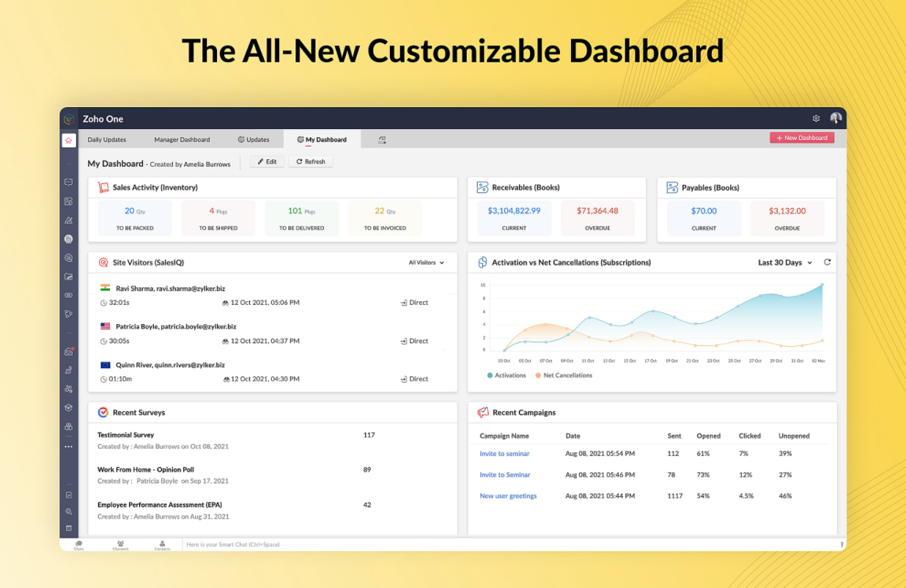Switch to the Daily Updates tab
The height and width of the screenshot is (588, 906).
107,139
